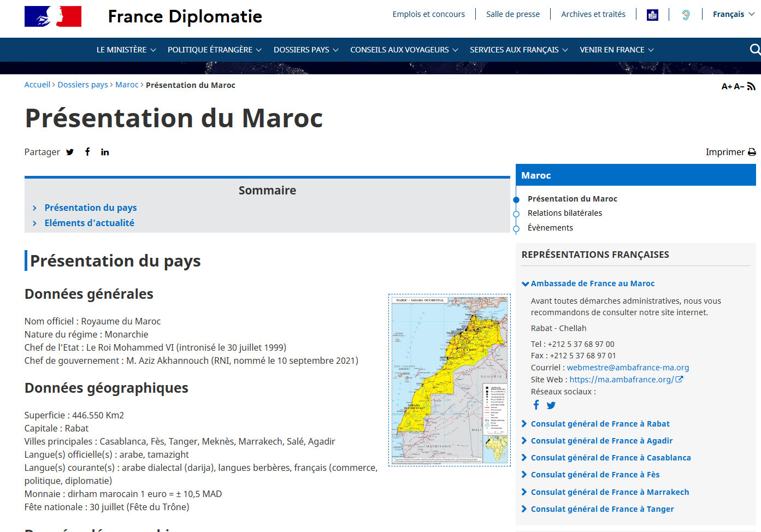Open the hearing-impaired accessibility icon
The width and height of the screenshot is (761, 532).
pyautogui.click(x=686, y=15)
